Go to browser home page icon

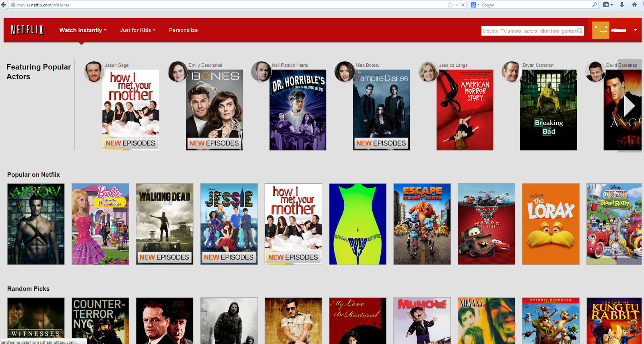pos(634,5)
